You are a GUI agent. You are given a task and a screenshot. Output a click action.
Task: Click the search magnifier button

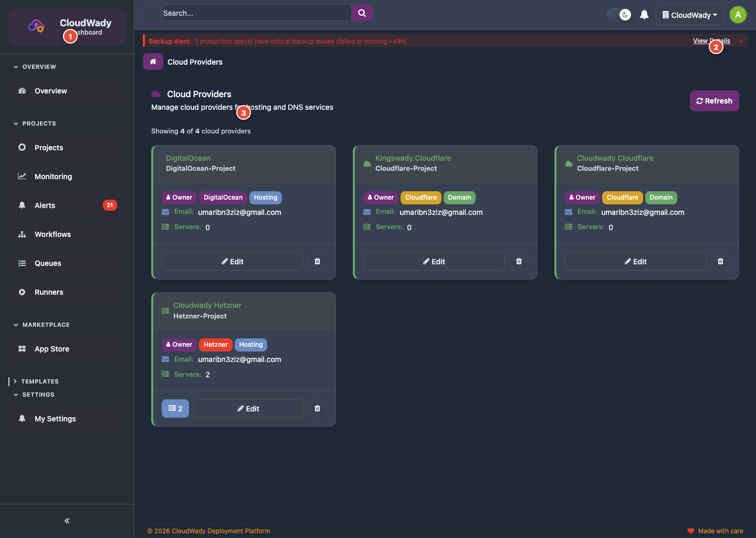pyautogui.click(x=362, y=13)
